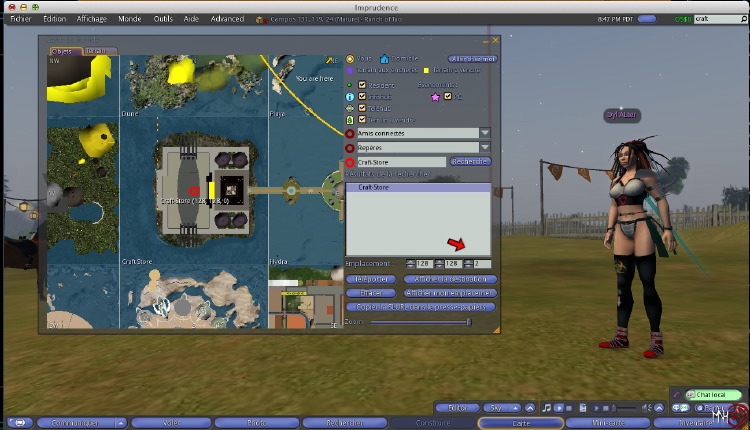Stop the music stream
The image size is (750, 430).
coord(569,408)
